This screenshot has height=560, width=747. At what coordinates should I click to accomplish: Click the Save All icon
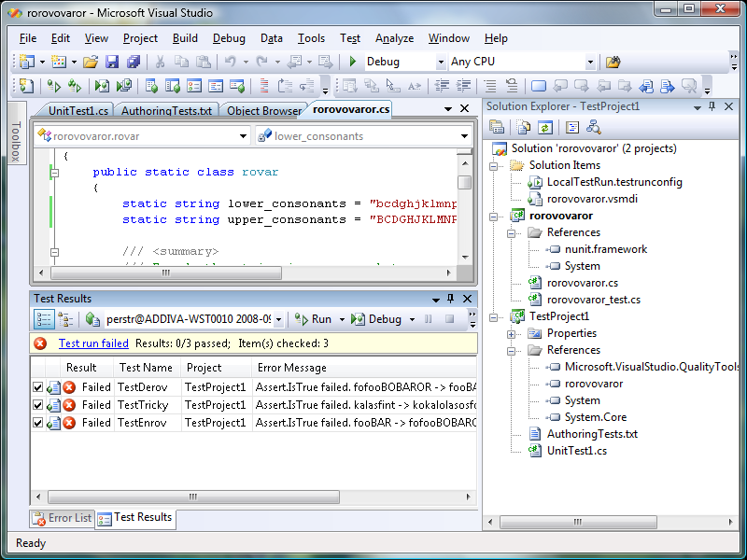(x=134, y=62)
